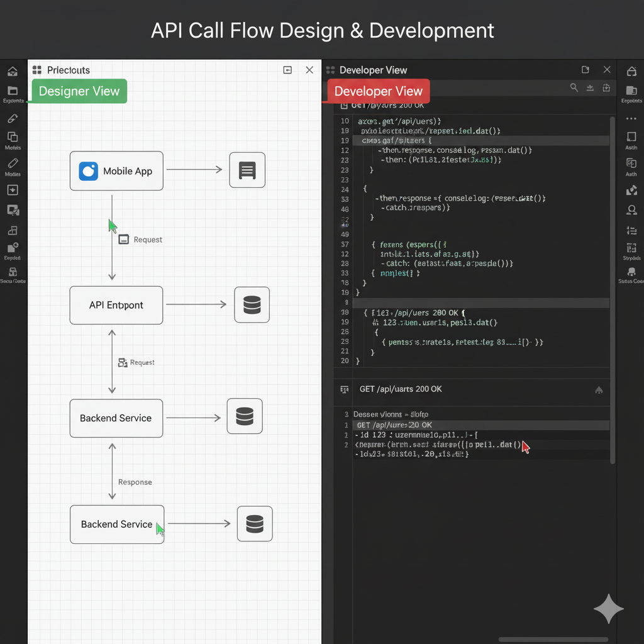Click the home icon atop the right sidebar

coord(631,72)
